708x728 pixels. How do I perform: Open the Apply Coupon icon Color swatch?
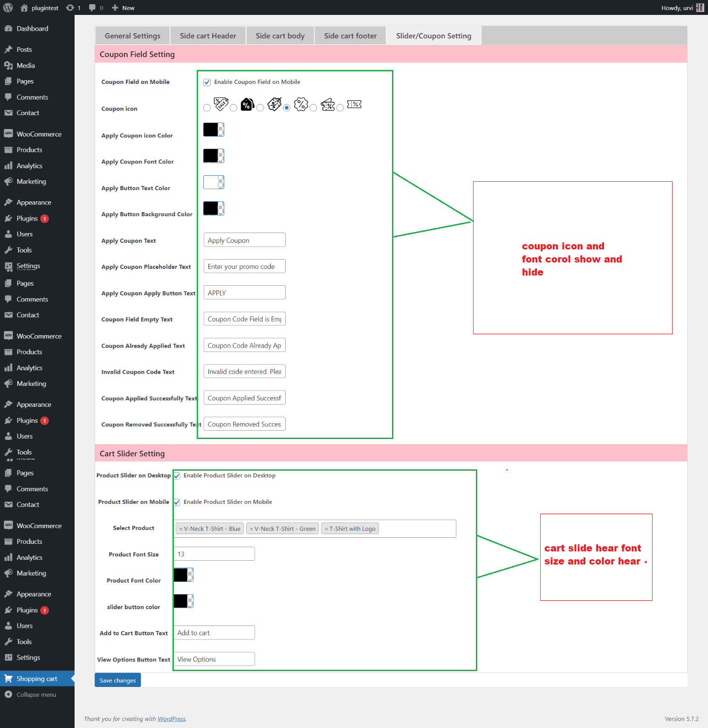(x=213, y=130)
